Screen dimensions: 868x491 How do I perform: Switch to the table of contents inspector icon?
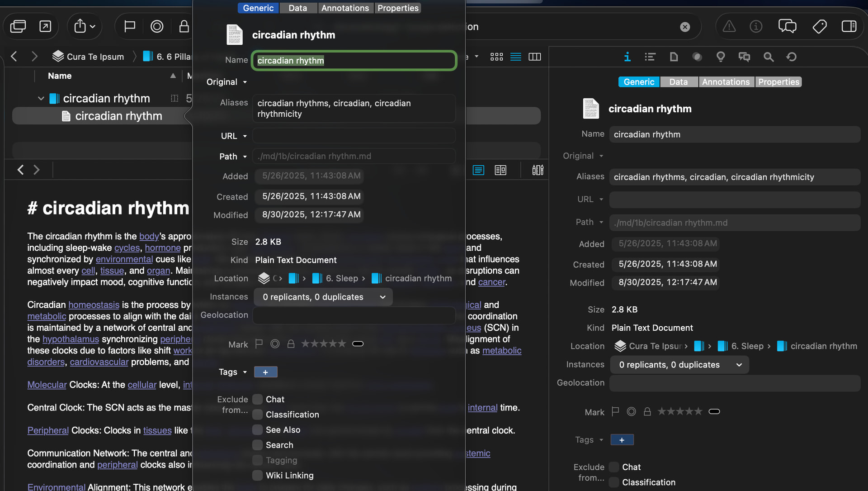pos(650,57)
